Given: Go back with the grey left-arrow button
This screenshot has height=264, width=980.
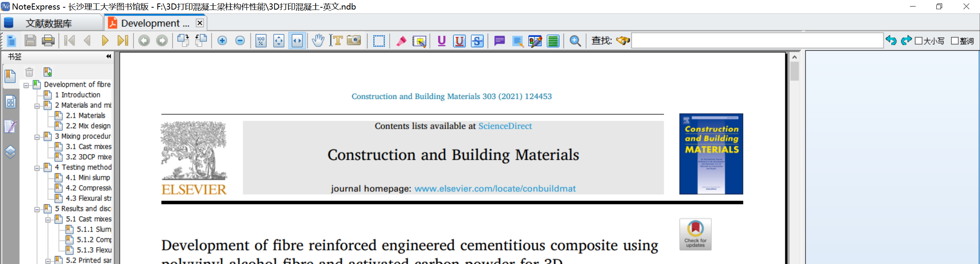Looking at the screenshot, I should click(x=144, y=41).
